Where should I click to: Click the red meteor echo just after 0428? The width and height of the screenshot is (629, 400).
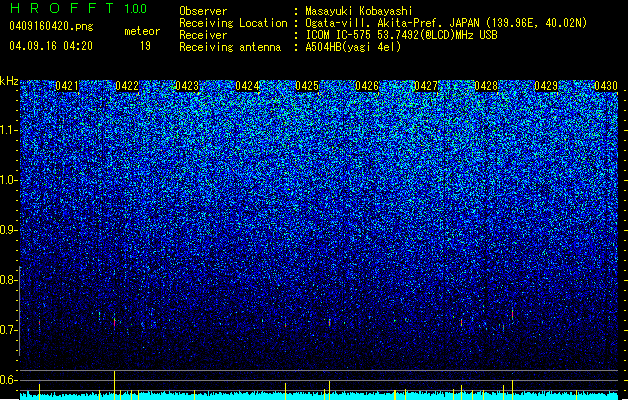click(x=512, y=315)
